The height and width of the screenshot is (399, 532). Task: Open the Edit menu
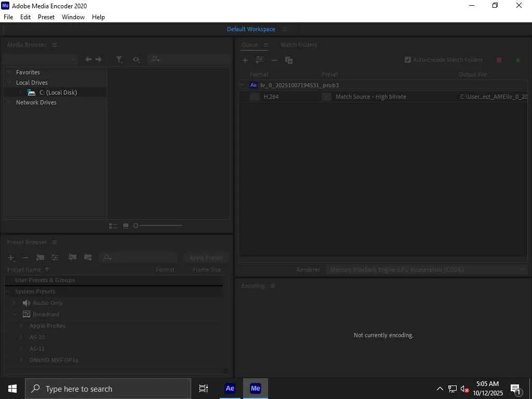coord(25,17)
